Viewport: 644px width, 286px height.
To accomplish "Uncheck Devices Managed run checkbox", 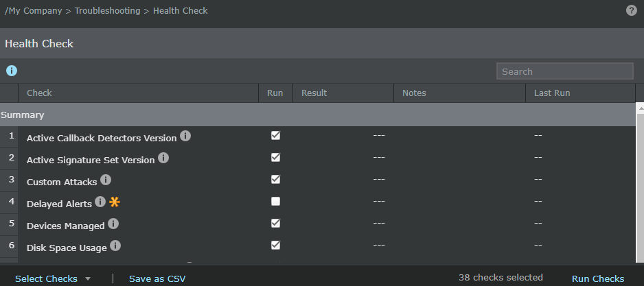I will tap(275, 223).
